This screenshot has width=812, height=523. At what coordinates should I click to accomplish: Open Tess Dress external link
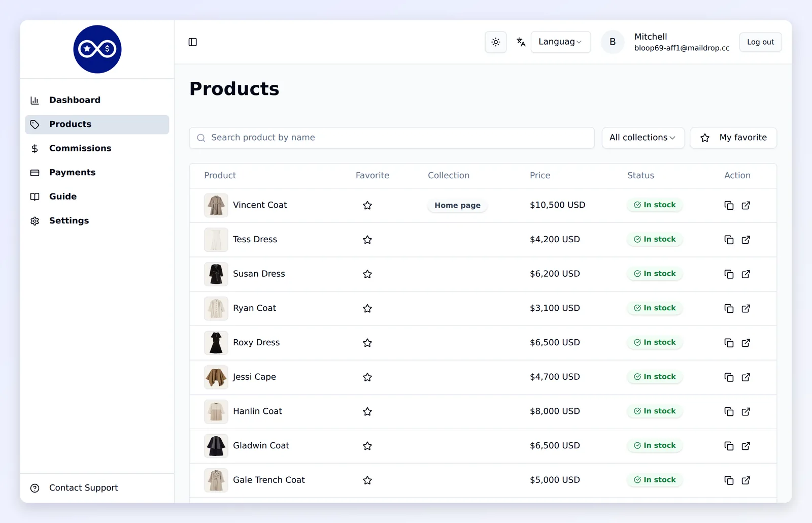pos(746,240)
